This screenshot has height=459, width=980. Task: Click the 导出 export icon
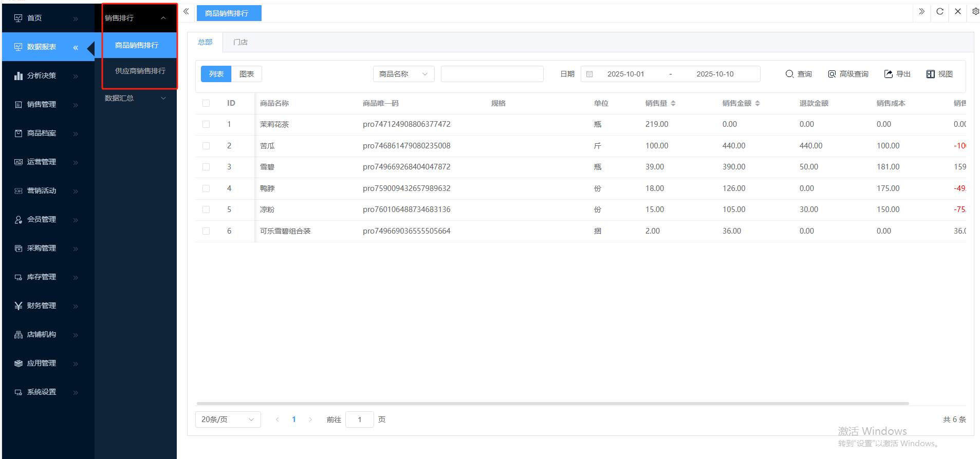[889, 74]
